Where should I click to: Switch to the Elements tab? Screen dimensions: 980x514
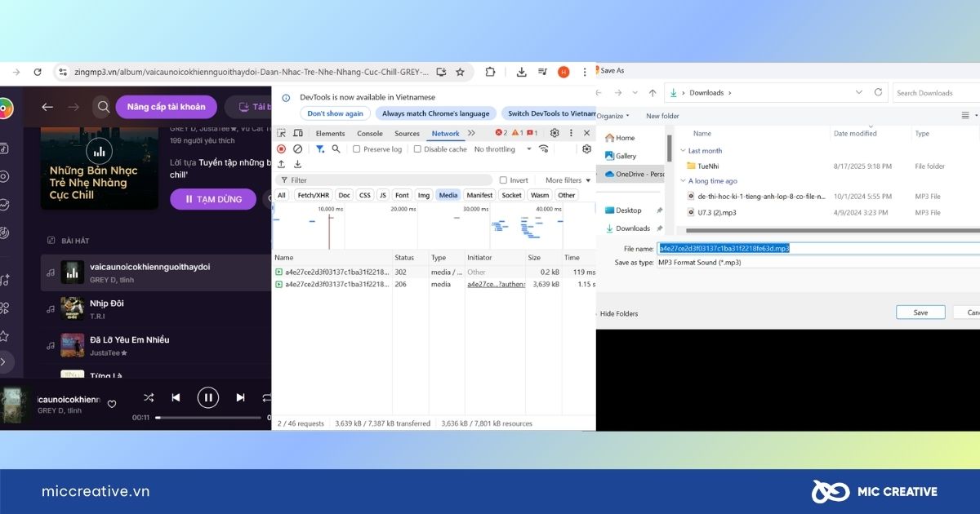[x=330, y=133]
